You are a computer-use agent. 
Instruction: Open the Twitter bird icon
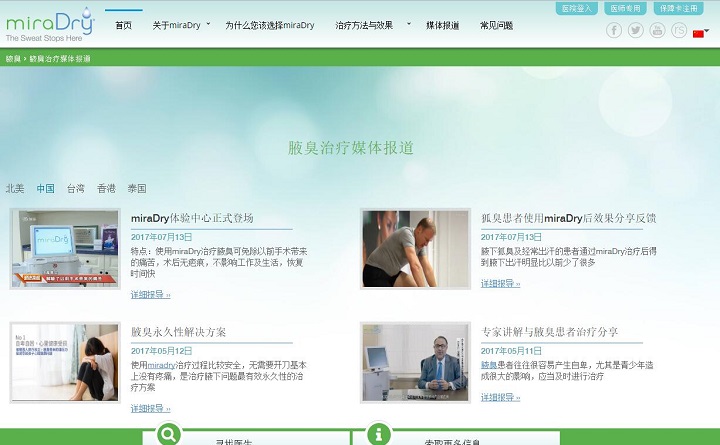pyautogui.click(x=636, y=30)
